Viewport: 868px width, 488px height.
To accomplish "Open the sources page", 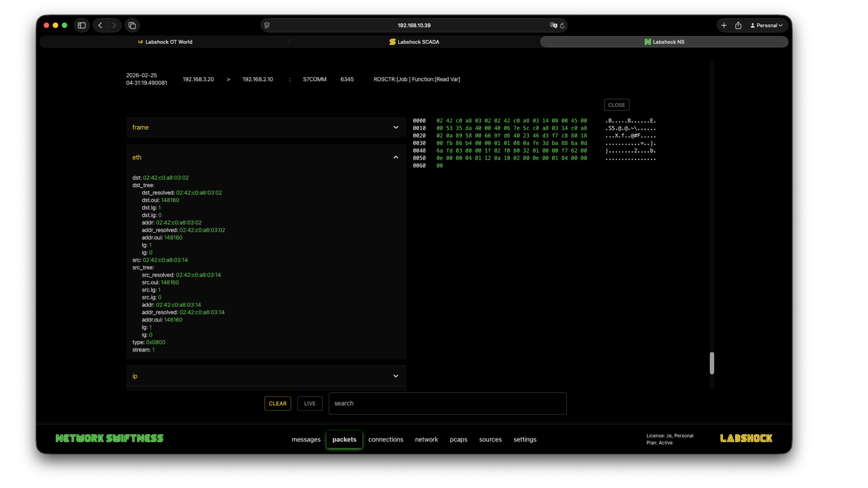I will (491, 439).
